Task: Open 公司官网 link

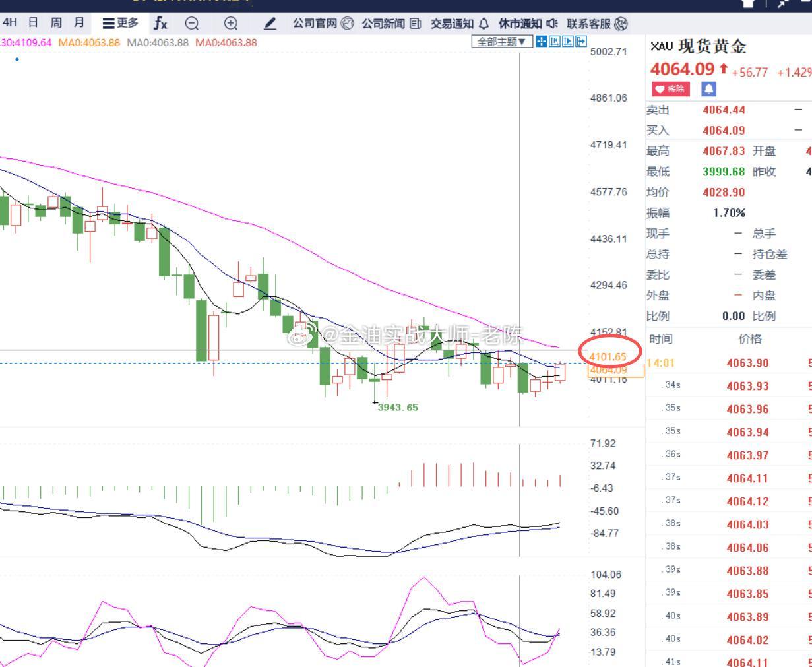Action: (x=323, y=24)
